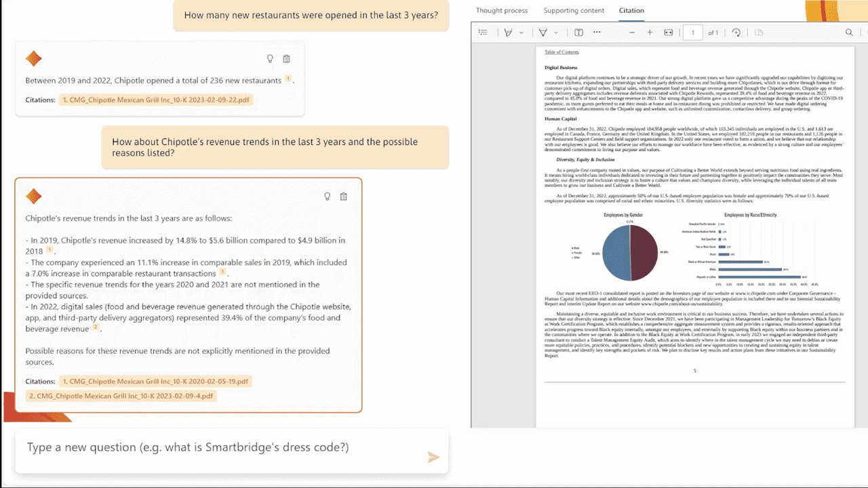Switch to the Thought process tab
The width and height of the screenshot is (868, 488).
[502, 10]
